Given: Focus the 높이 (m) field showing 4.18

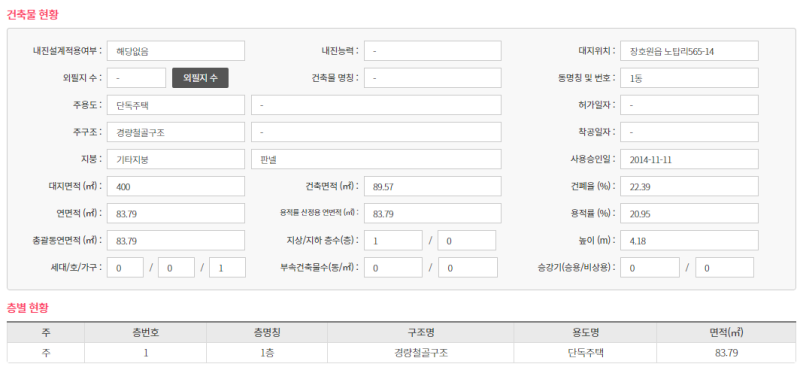Looking at the screenshot, I should click(x=689, y=240).
